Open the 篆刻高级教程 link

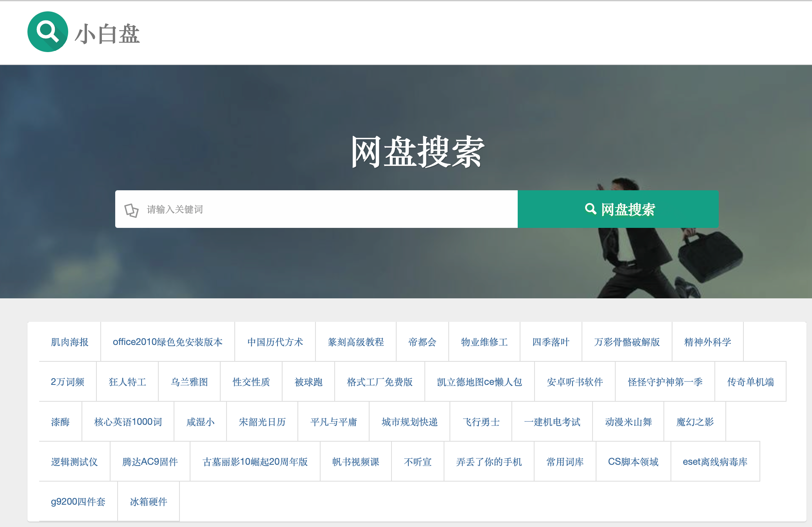click(355, 342)
